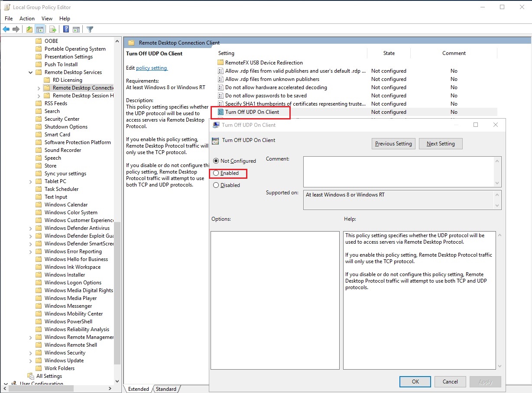The height and width of the screenshot is (393, 532).
Task: Click the folder icon next to Security Center
Action: click(x=39, y=119)
